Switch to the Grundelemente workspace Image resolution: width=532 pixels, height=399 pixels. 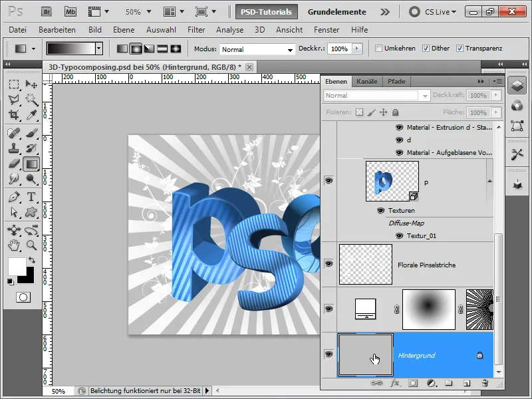337,12
